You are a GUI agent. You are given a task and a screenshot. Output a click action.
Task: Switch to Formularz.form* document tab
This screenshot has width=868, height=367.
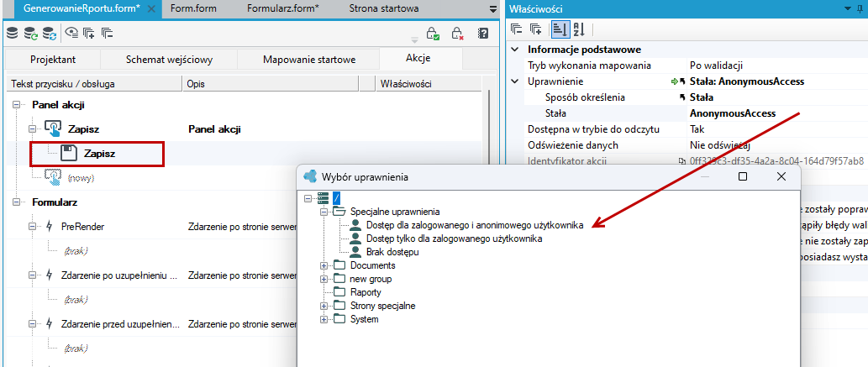[x=283, y=8]
